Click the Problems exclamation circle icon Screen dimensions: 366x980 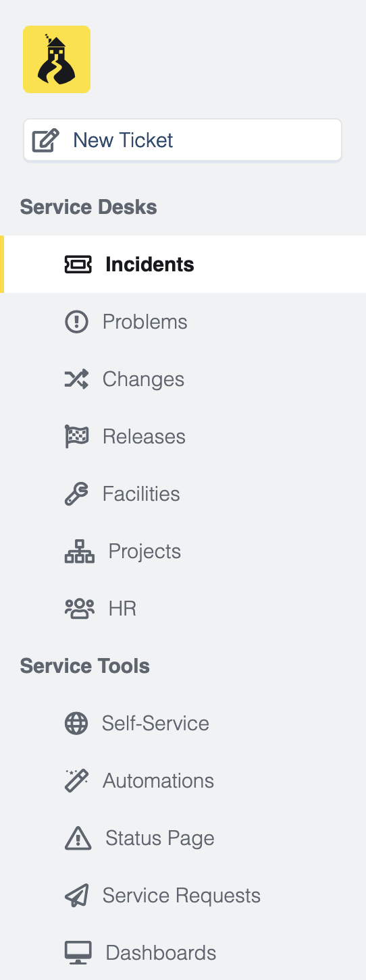pyautogui.click(x=76, y=322)
